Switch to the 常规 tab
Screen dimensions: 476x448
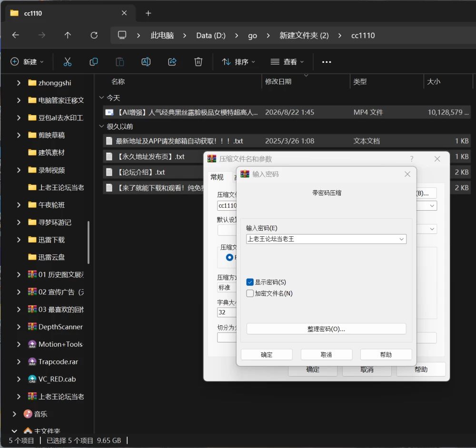tap(217, 177)
